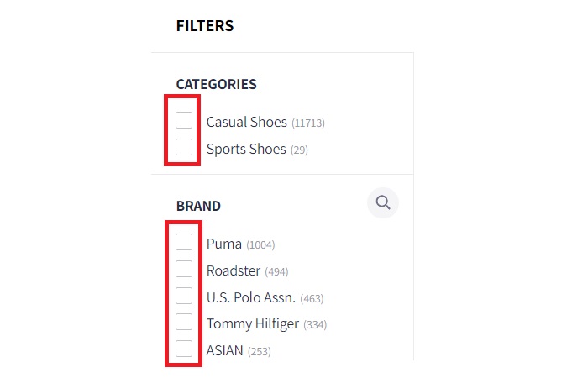Pick the U.S. Polo Assn. label
Viewport: 588px width, 378px height.
pos(250,298)
